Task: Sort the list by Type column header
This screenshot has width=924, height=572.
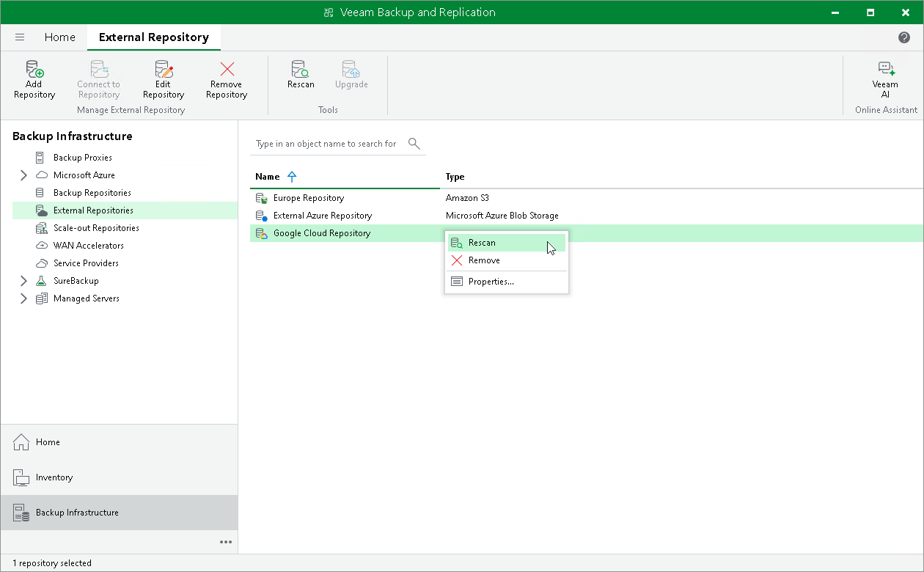Action: (455, 177)
